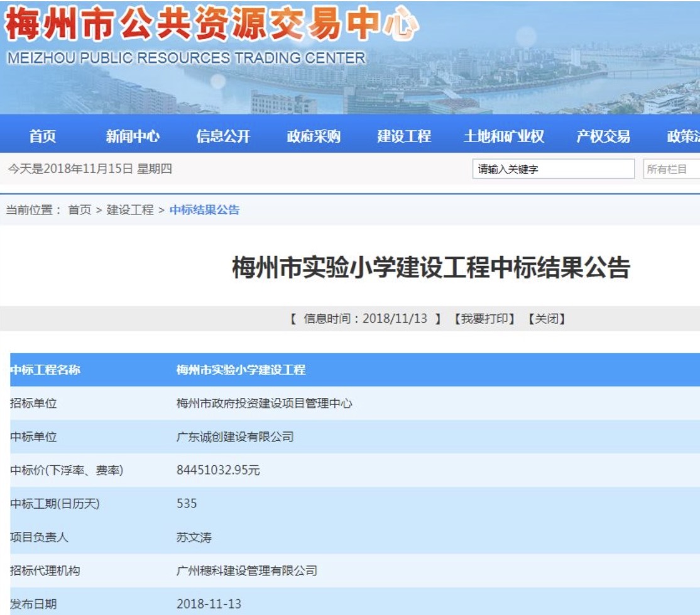Click the 梅州市实验小学建设工程中标结果公告 page heading

[x=431, y=268]
